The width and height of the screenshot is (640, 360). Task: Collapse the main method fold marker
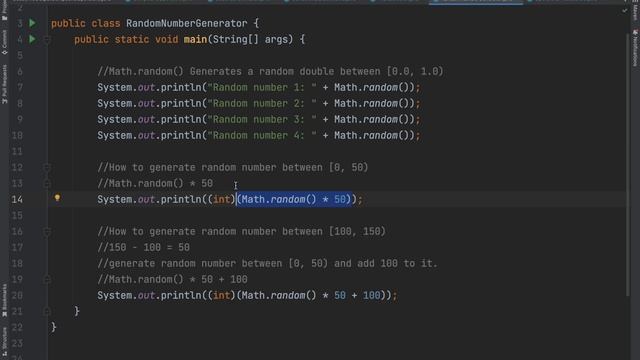pos(47,40)
